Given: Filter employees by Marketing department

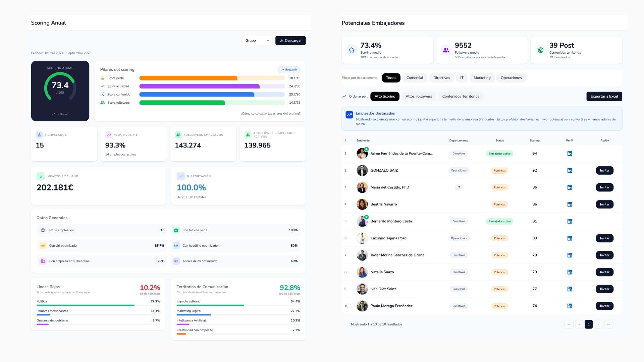Looking at the screenshot, I should 482,78.
